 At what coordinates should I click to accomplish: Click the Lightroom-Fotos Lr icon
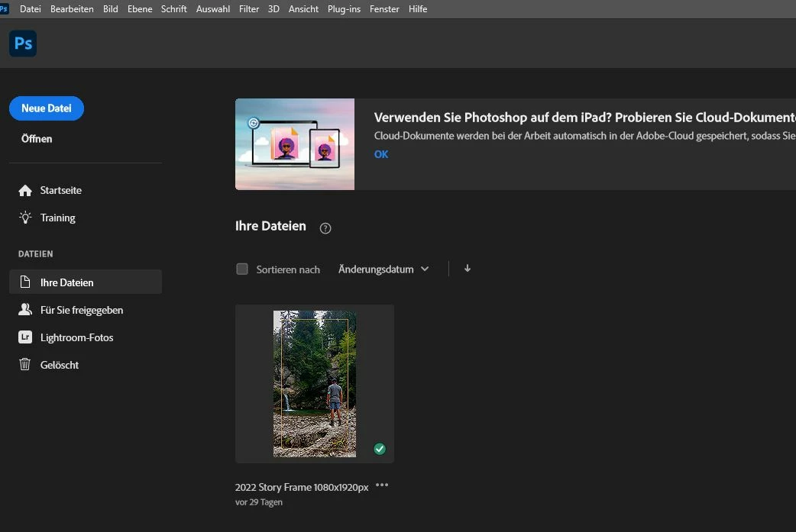point(25,337)
